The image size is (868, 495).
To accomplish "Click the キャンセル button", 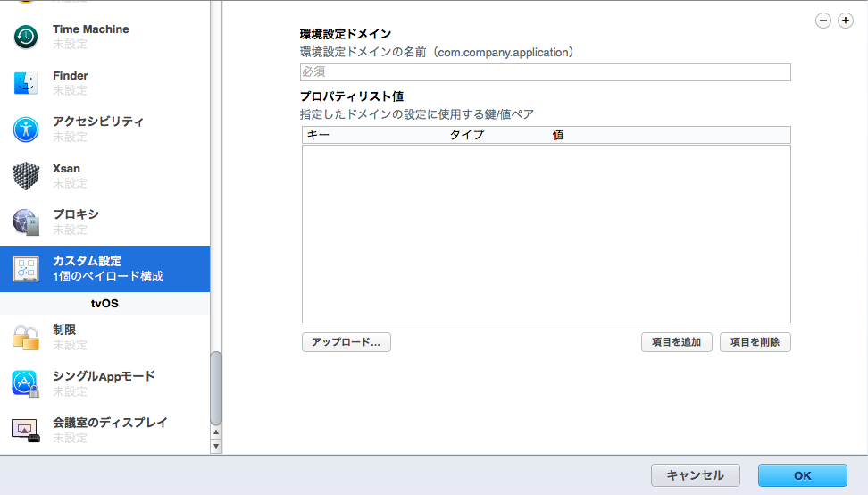I will coord(696,475).
